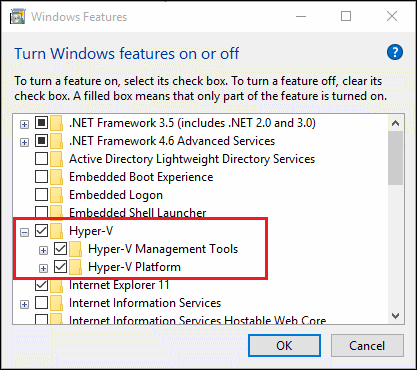Click the .NET Framework 3.5 folder icon
417x370 pixels.
point(57,123)
